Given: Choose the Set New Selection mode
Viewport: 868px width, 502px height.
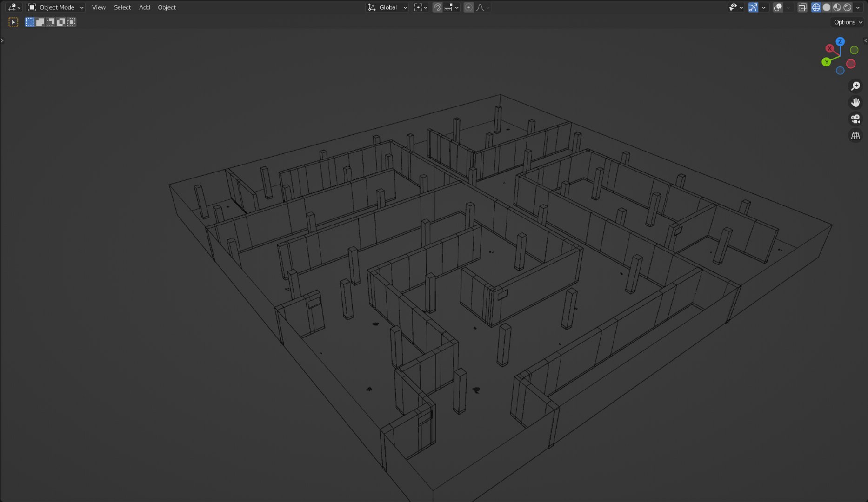Looking at the screenshot, I should click(x=30, y=22).
